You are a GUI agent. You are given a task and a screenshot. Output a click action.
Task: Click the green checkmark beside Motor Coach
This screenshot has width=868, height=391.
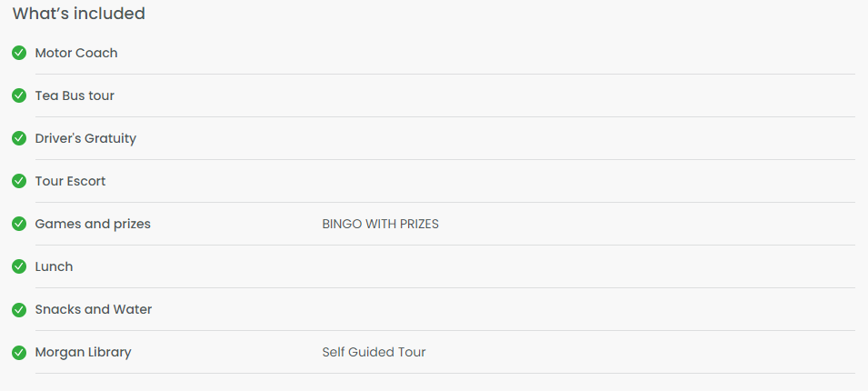click(19, 53)
